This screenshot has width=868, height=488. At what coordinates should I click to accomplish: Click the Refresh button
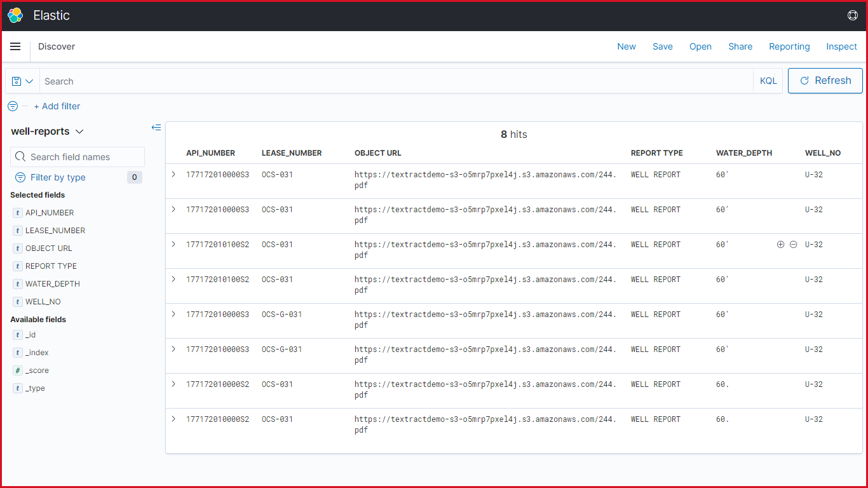point(825,81)
